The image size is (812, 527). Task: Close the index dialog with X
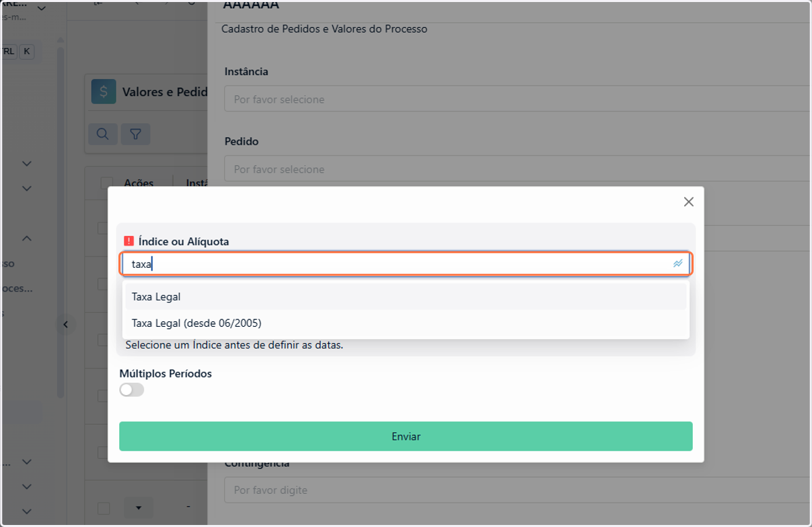(689, 202)
